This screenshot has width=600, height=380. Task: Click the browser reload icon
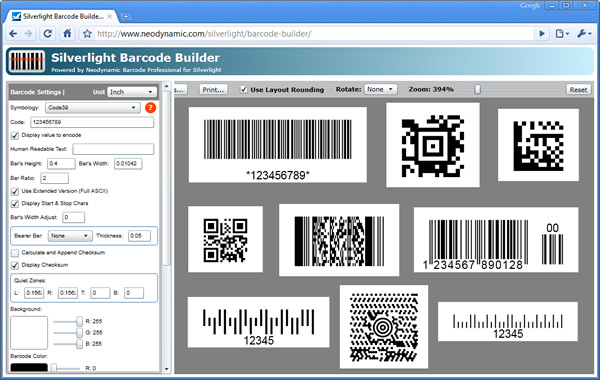coord(47,34)
